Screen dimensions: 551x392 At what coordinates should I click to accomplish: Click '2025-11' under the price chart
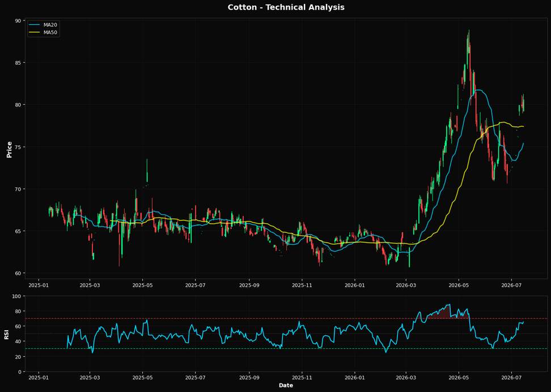(x=302, y=285)
